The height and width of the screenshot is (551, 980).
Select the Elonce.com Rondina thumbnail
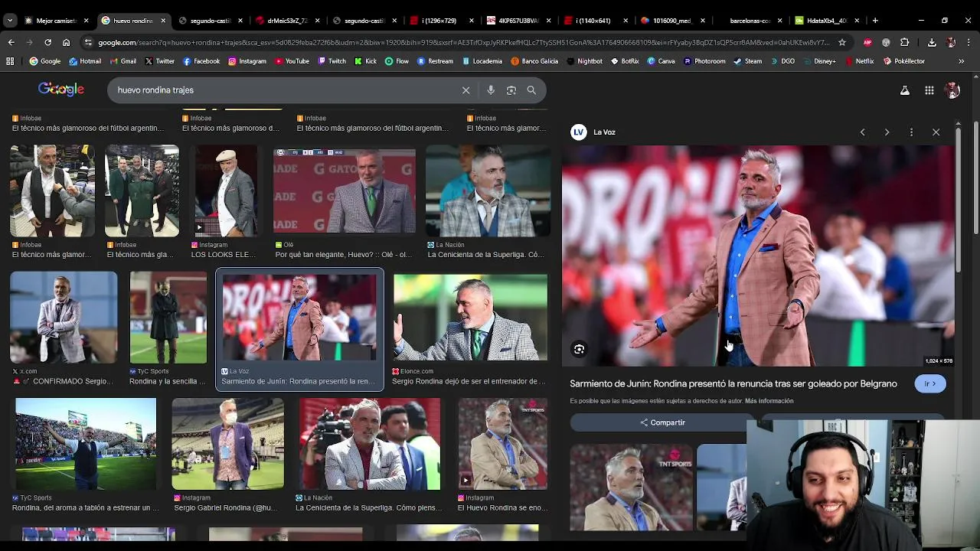coord(470,318)
